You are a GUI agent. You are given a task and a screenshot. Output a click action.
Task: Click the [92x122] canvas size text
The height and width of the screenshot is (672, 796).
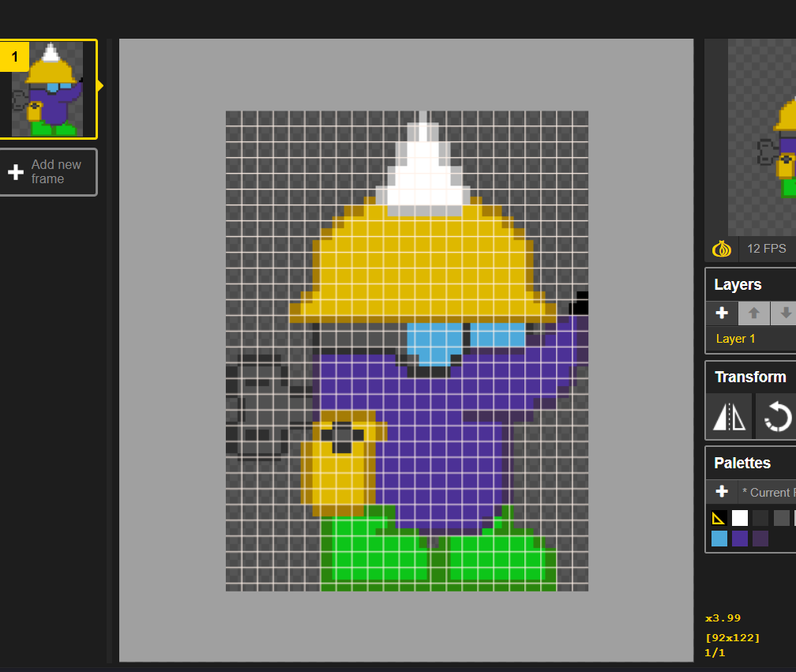[733, 638]
